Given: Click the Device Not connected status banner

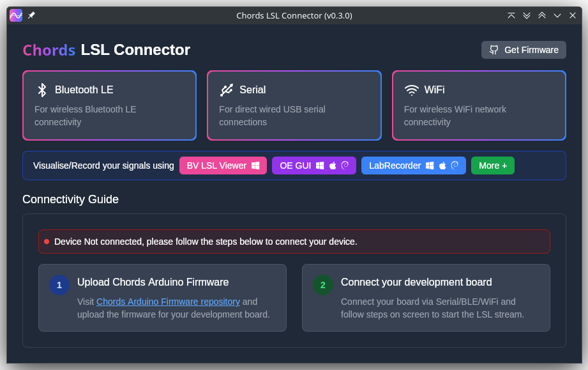Looking at the screenshot, I should coord(294,242).
